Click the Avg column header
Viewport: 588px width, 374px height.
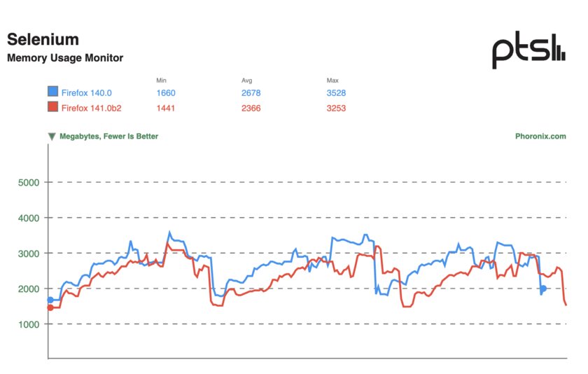coord(246,81)
